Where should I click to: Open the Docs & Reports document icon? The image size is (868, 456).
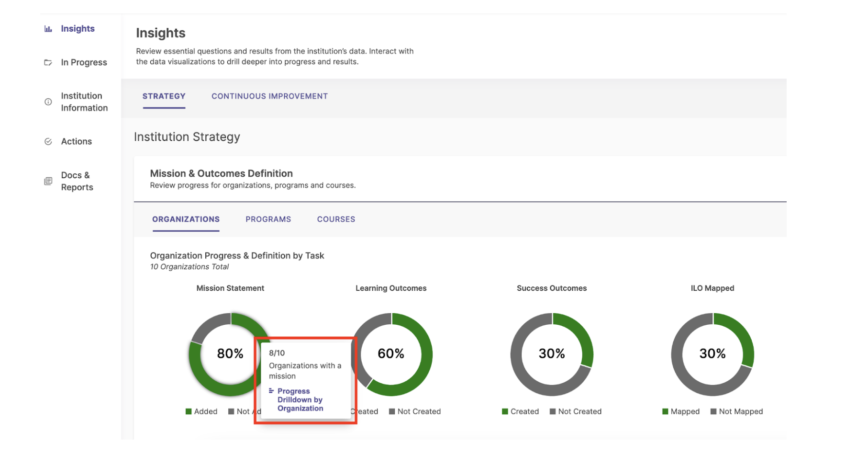pyautogui.click(x=48, y=181)
